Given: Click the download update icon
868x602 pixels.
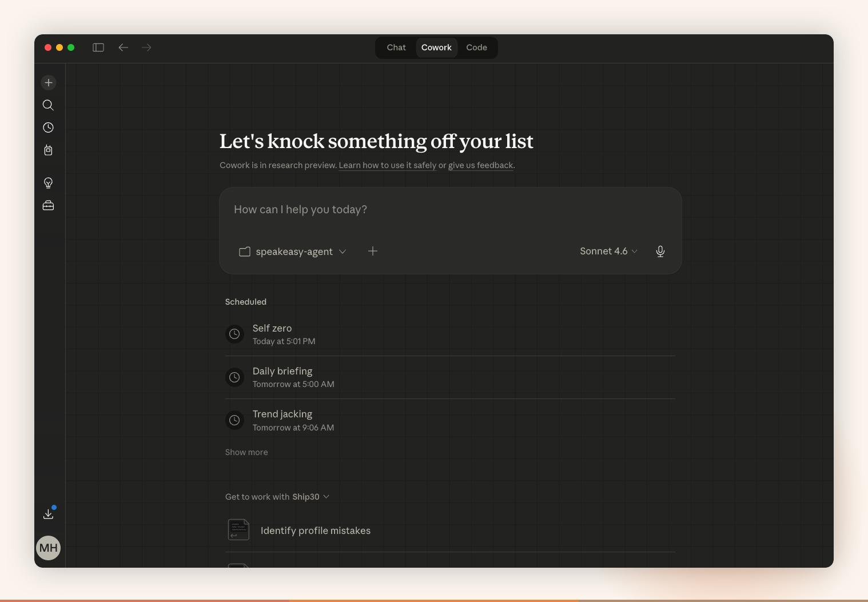Looking at the screenshot, I should (x=49, y=513).
